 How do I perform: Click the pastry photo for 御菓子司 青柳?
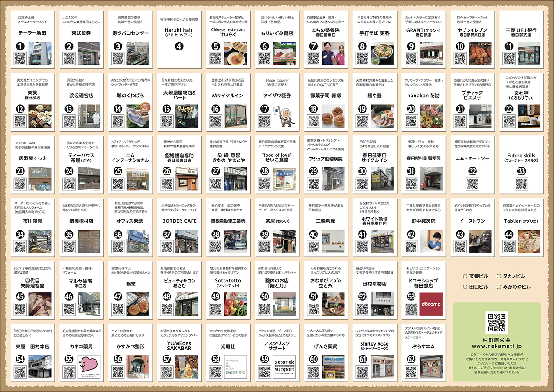click(334, 116)
